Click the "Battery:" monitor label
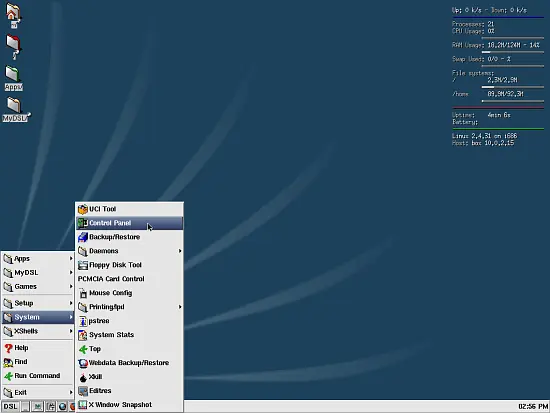This screenshot has width=550, height=413. (465, 122)
